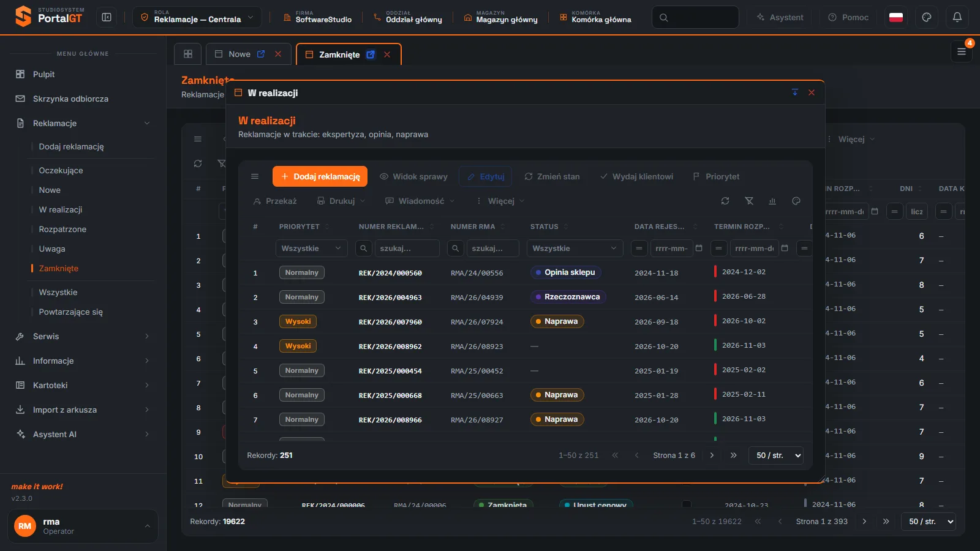The width and height of the screenshot is (980, 551).
Task: Refresh the background Zamknięte table
Action: [x=198, y=163]
